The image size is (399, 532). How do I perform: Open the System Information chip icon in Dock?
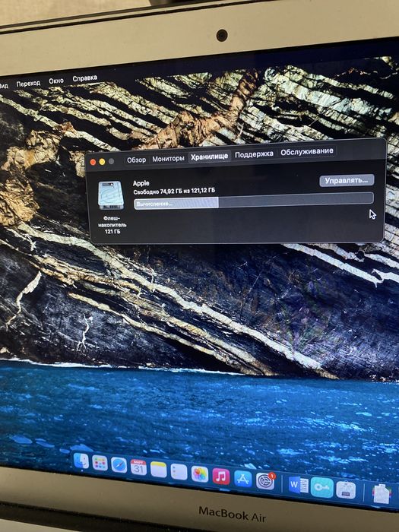pyautogui.click(x=346, y=490)
